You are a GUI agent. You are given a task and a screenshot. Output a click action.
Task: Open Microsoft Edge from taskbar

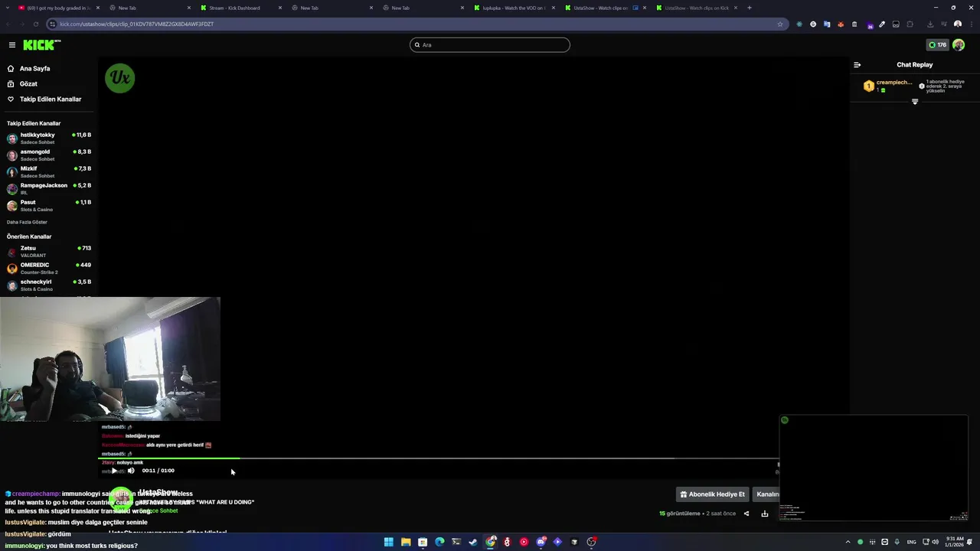pyautogui.click(x=439, y=542)
